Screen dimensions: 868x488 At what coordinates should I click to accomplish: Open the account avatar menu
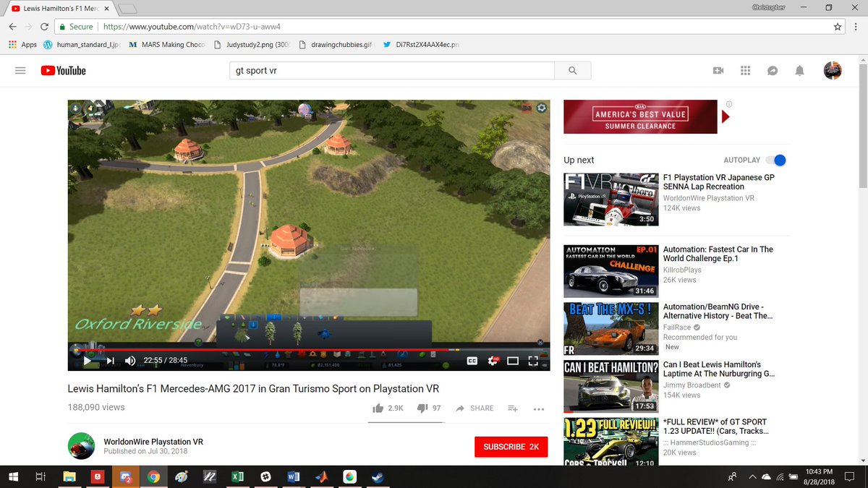pyautogui.click(x=833, y=70)
